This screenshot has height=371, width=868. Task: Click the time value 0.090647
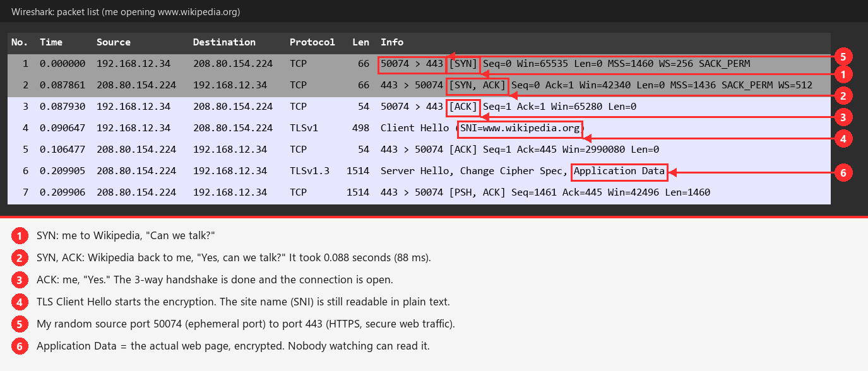pyautogui.click(x=62, y=128)
